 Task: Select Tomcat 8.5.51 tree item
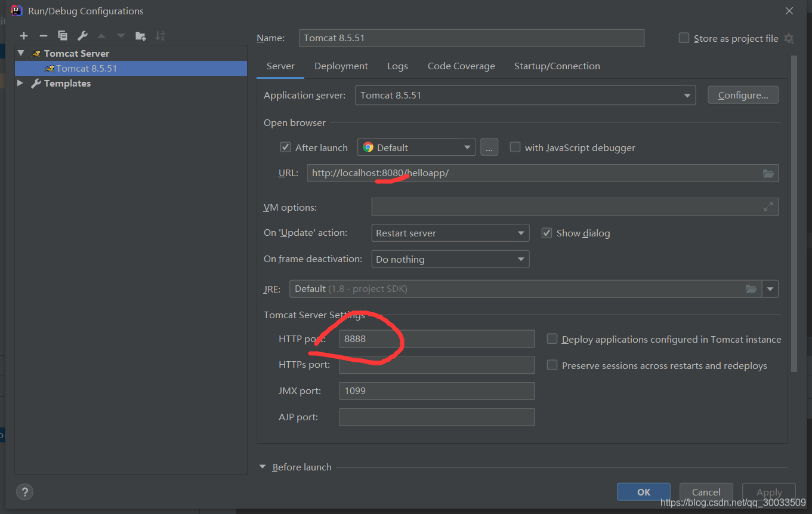131,68
